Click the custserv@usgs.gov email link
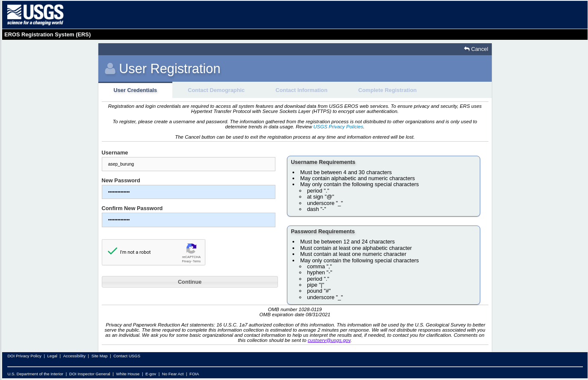Image resolution: width=588 pixels, height=380 pixels. [329, 340]
